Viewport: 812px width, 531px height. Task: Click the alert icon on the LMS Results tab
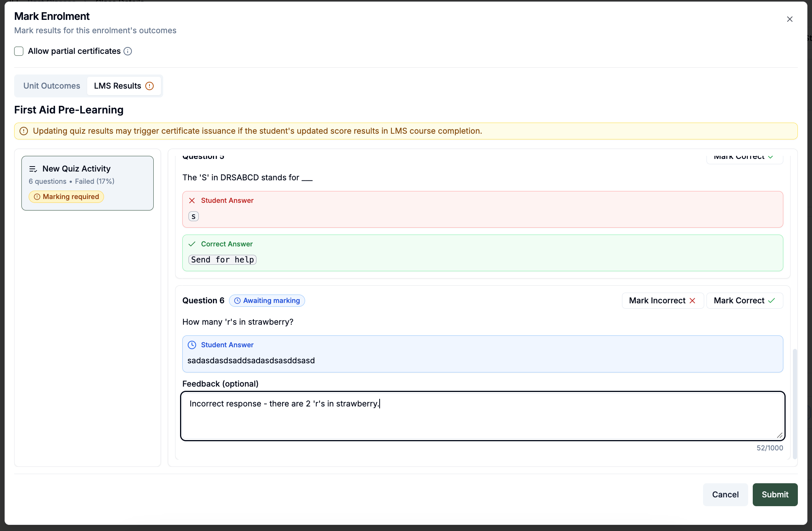[150, 86]
